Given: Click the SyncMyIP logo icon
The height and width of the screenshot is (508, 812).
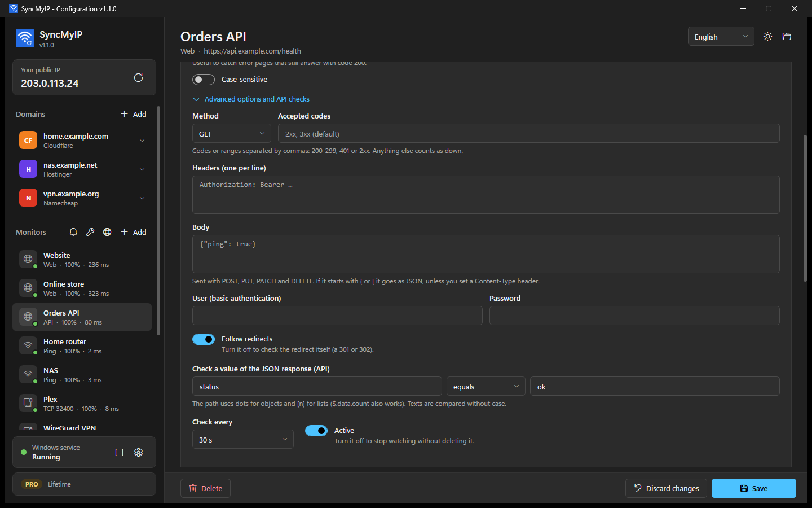Looking at the screenshot, I should (x=25, y=38).
